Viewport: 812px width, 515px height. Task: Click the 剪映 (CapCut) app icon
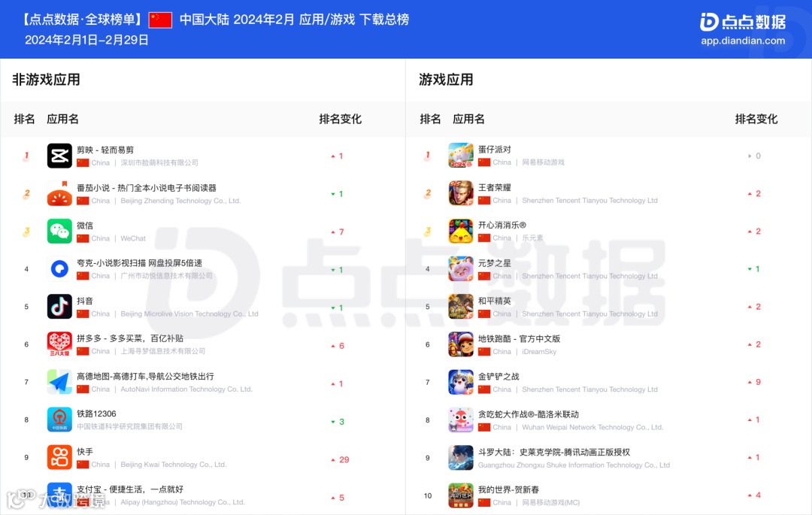tap(59, 156)
